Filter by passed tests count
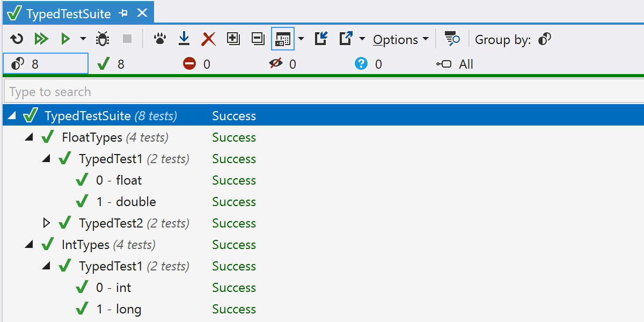The image size is (644, 322). pos(111,64)
